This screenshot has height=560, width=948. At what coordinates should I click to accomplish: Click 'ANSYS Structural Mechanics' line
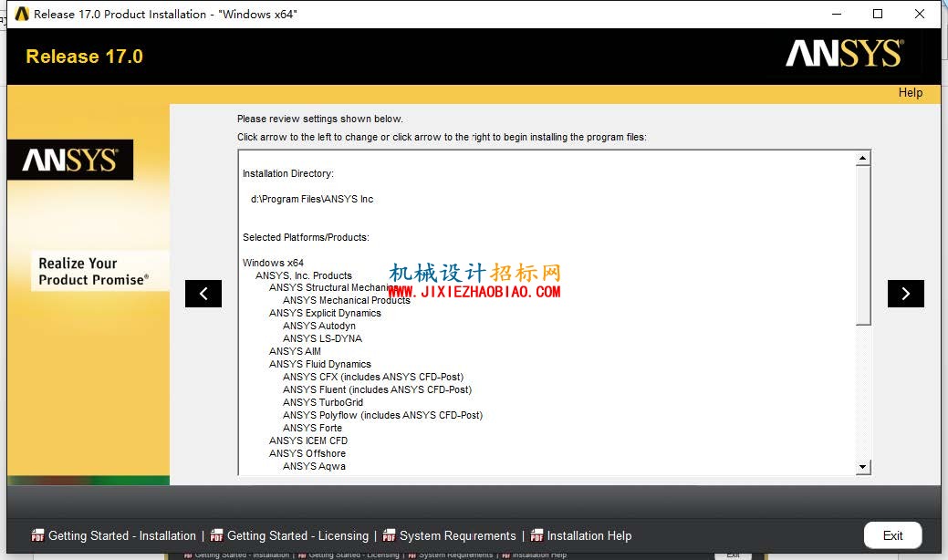coord(332,287)
